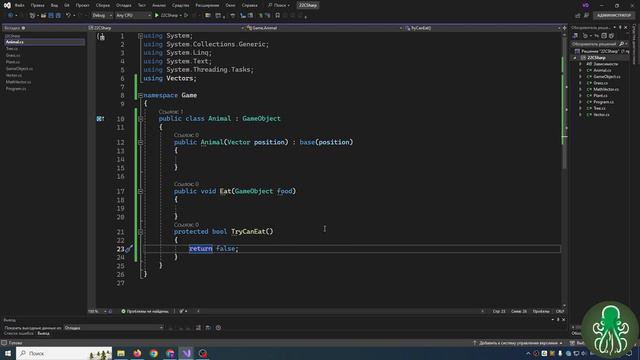Click the Collapse All icon in Solution Explorer toolbar
Viewport: 640px width, 360px height.
(x=604, y=36)
